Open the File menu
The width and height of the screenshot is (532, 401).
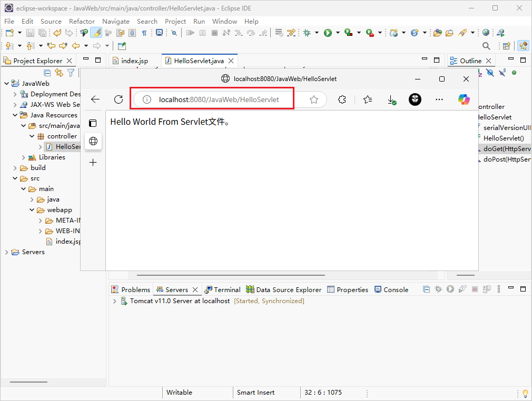pos(9,22)
